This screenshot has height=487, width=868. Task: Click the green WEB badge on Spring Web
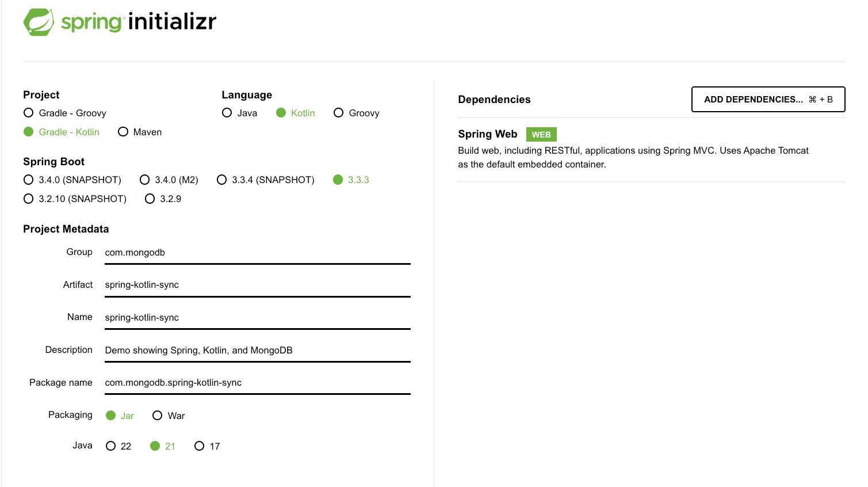coord(541,134)
